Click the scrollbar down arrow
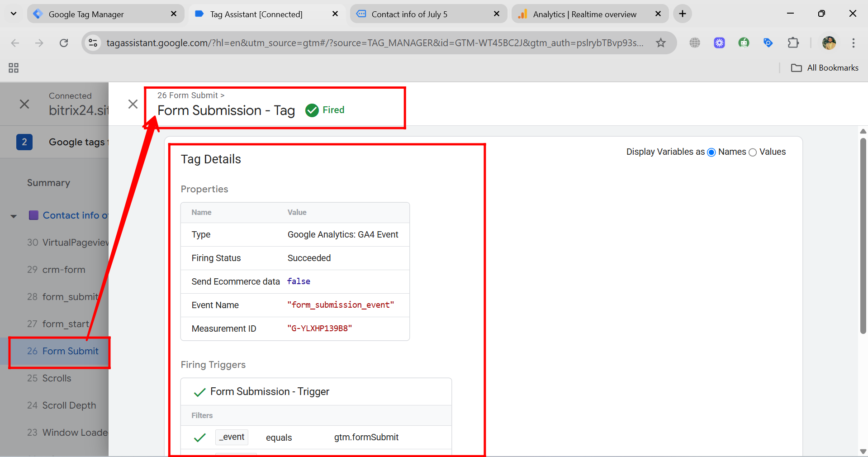 (x=863, y=452)
